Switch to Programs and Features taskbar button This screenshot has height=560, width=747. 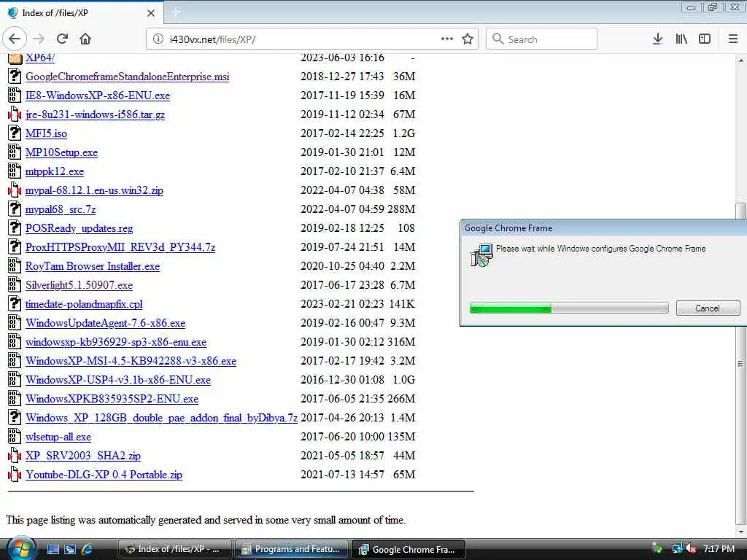click(291, 549)
